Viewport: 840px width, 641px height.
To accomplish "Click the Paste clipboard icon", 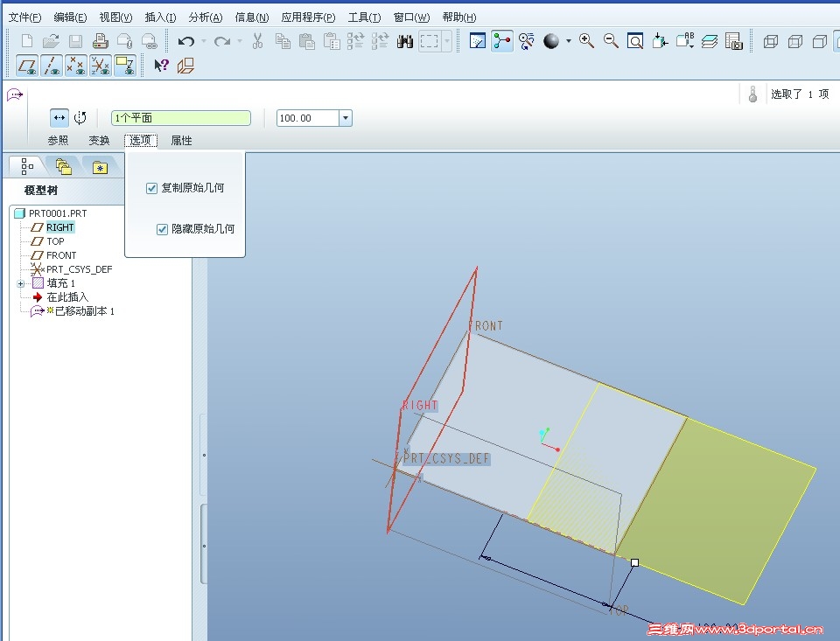I will coord(307,41).
